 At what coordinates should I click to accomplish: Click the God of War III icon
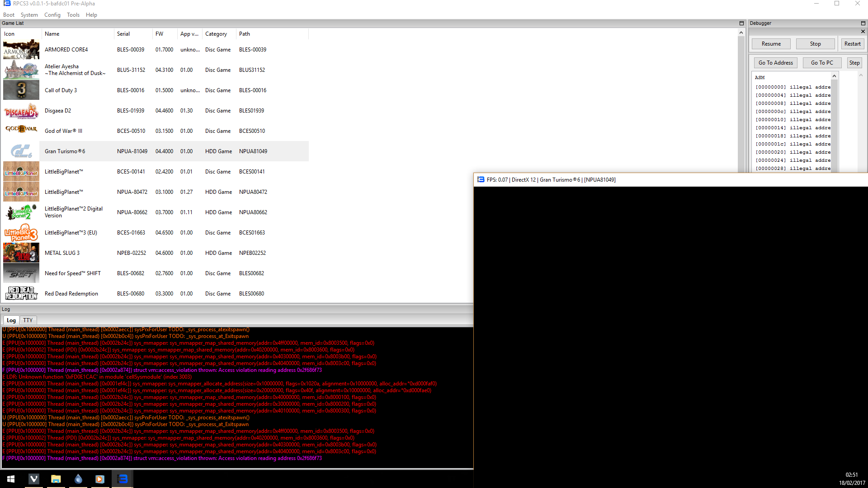pyautogui.click(x=21, y=130)
